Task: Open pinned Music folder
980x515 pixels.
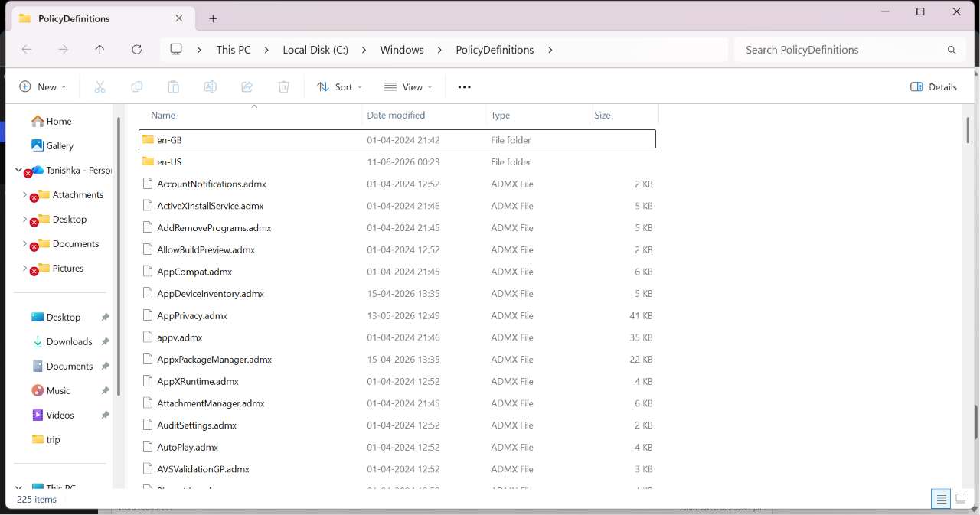Action: (58, 390)
